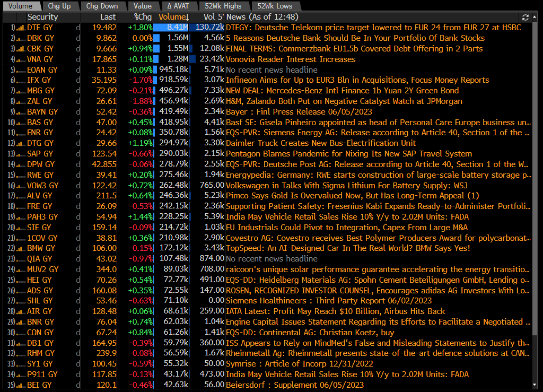This screenshot has width=543, height=392.
Task: Click the scrollbar up arrow
Action: pos(535,16)
